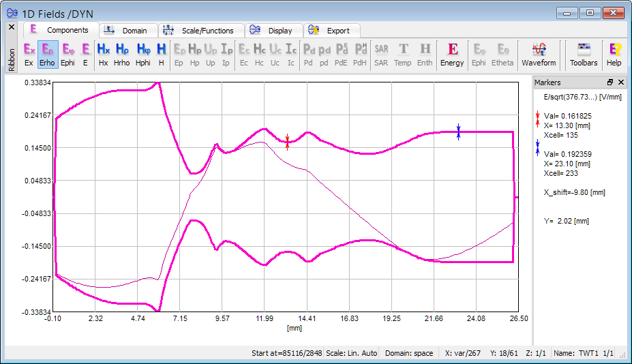
Task: Switch to the Display tab
Action: [x=273, y=31]
